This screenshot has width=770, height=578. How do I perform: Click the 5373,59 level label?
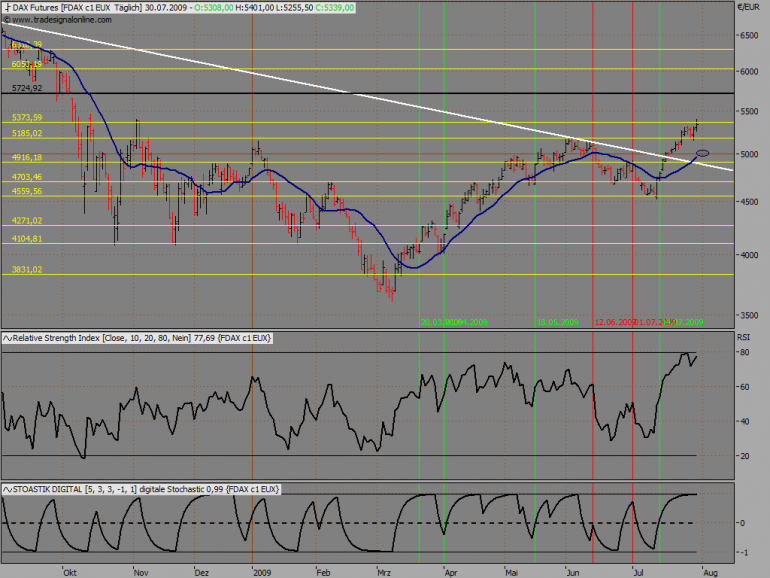click(27, 118)
